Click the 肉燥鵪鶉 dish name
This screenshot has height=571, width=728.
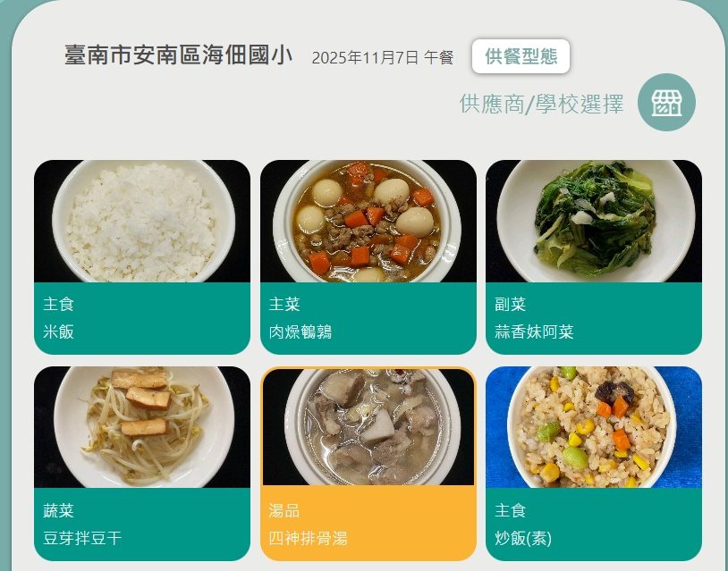pyautogui.click(x=301, y=332)
